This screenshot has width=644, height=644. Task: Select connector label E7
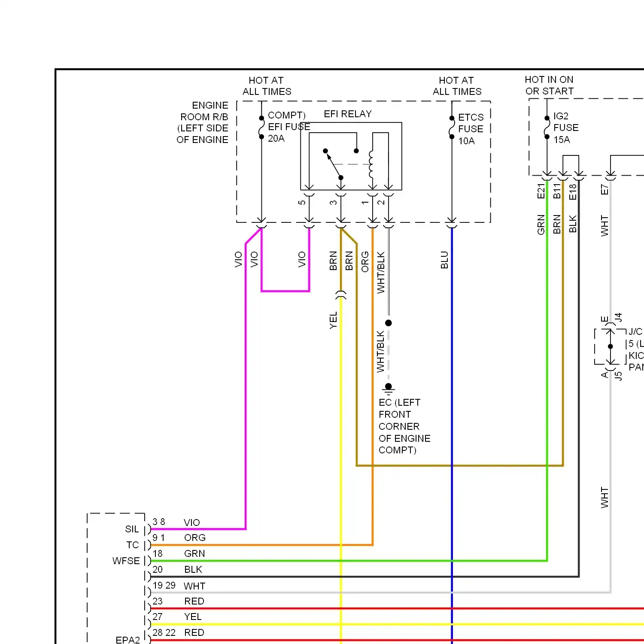[x=605, y=190]
